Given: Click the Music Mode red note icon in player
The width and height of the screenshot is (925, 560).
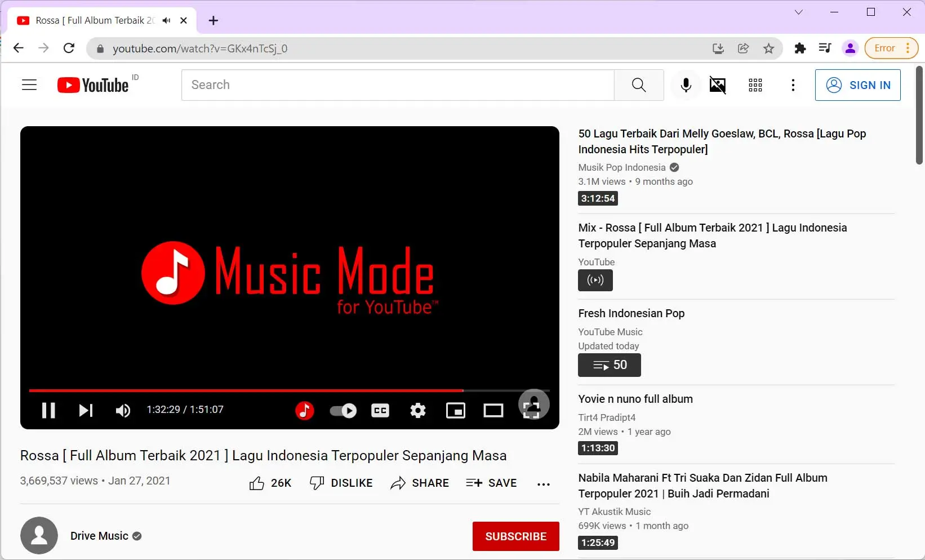Looking at the screenshot, I should pyautogui.click(x=304, y=410).
